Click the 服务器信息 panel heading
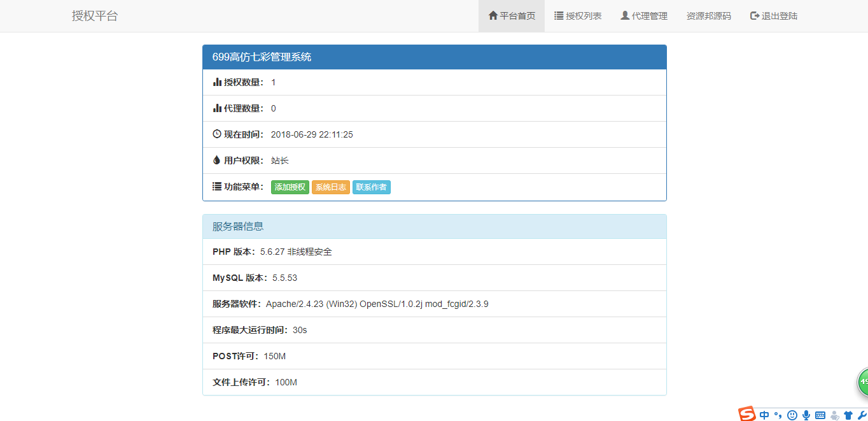This screenshot has height=421, width=868. (x=435, y=226)
